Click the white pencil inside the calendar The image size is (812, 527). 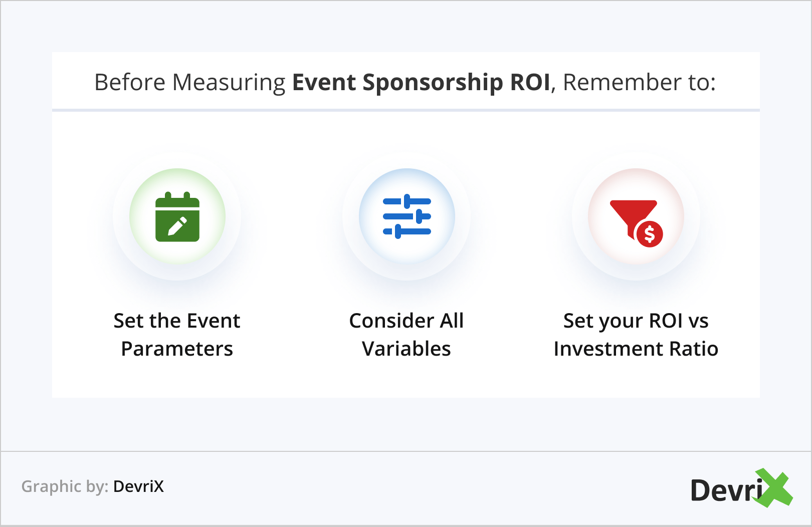click(177, 225)
